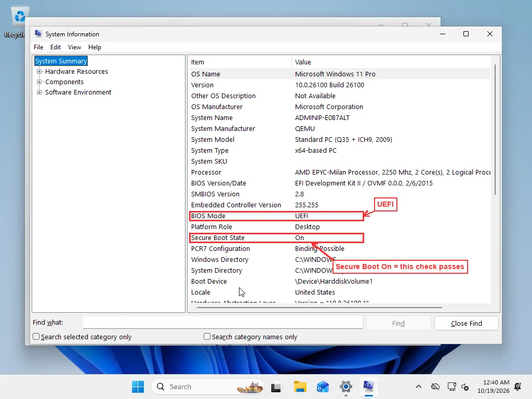Open the File menu
532x399 pixels.
(38, 47)
